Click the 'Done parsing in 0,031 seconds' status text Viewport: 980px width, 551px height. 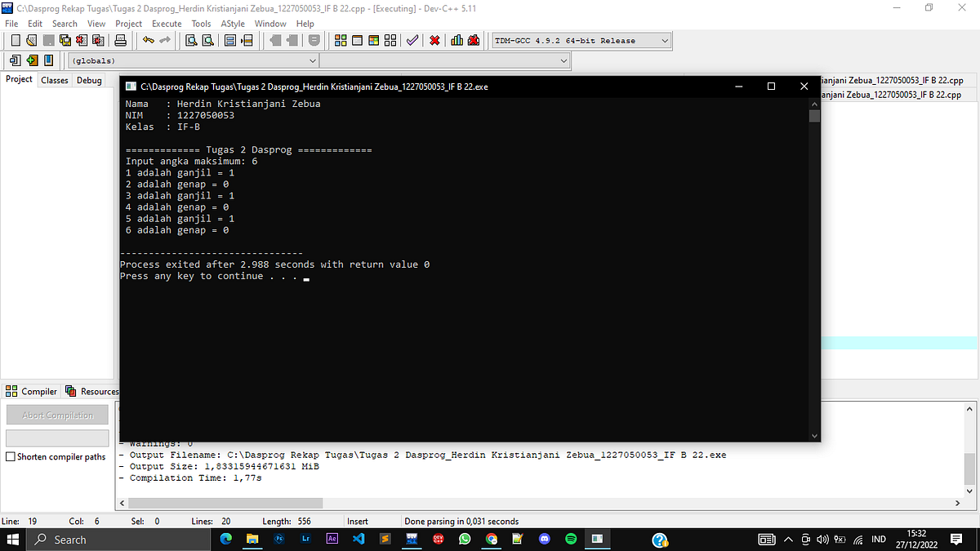(x=461, y=521)
